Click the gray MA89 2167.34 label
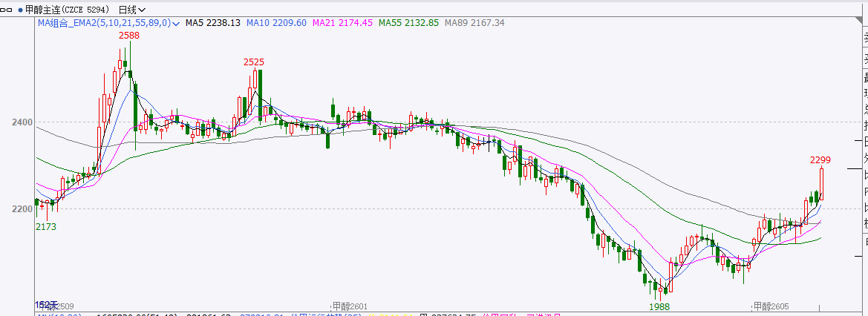Viewport: 868px width, 316px height. coord(474,23)
